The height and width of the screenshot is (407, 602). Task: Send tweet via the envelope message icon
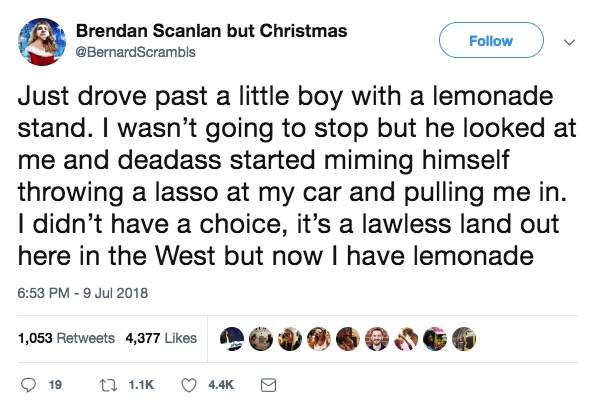pyautogui.click(x=267, y=381)
